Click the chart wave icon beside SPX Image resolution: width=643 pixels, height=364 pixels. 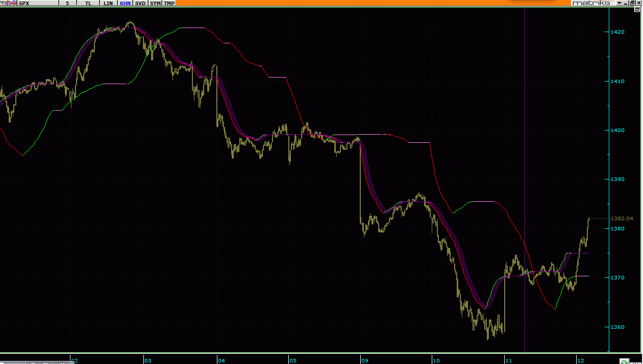click(x=12, y=3)
